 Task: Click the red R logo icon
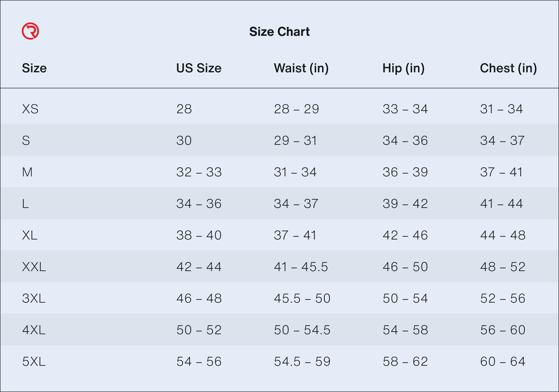(x=30, y=31)
